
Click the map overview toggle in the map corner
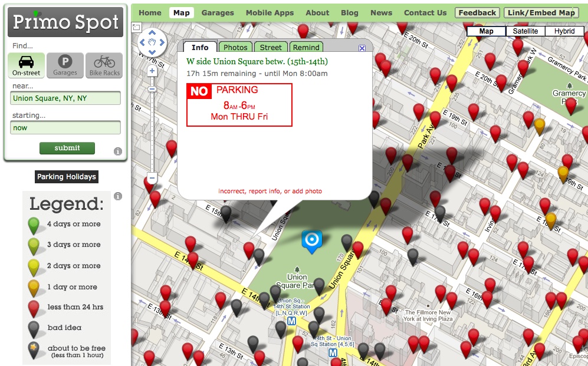[x=136, y=27]
